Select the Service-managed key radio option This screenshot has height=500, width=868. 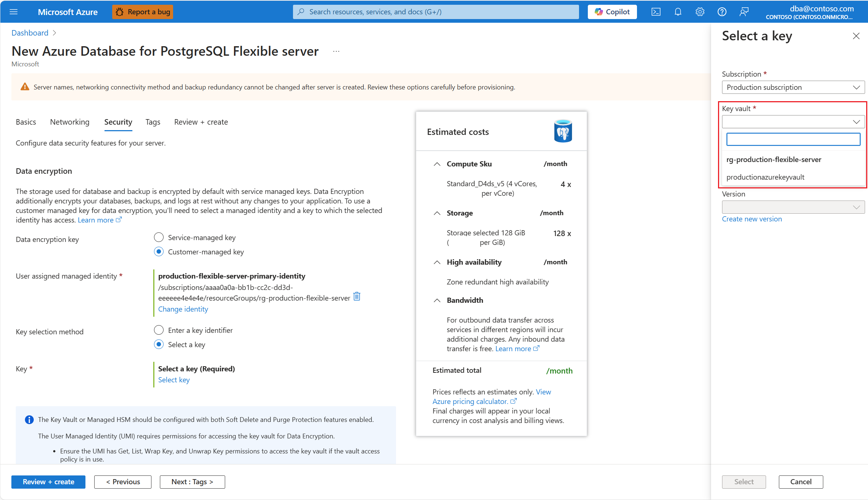pos(159,238)
